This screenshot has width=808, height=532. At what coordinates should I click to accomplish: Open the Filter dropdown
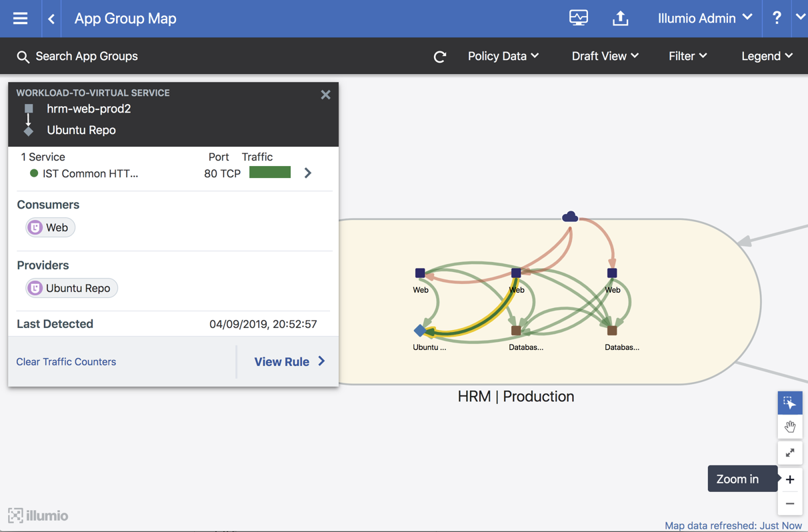[687, 56]
